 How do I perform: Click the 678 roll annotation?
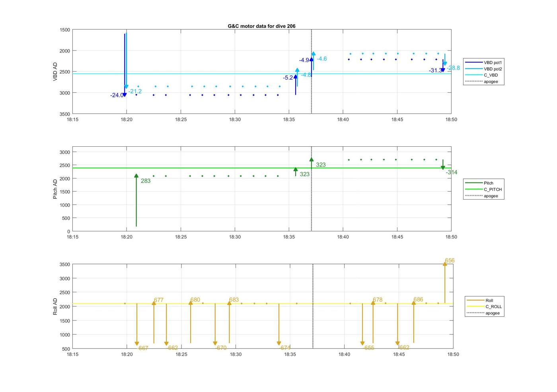[x=378, y=300]
